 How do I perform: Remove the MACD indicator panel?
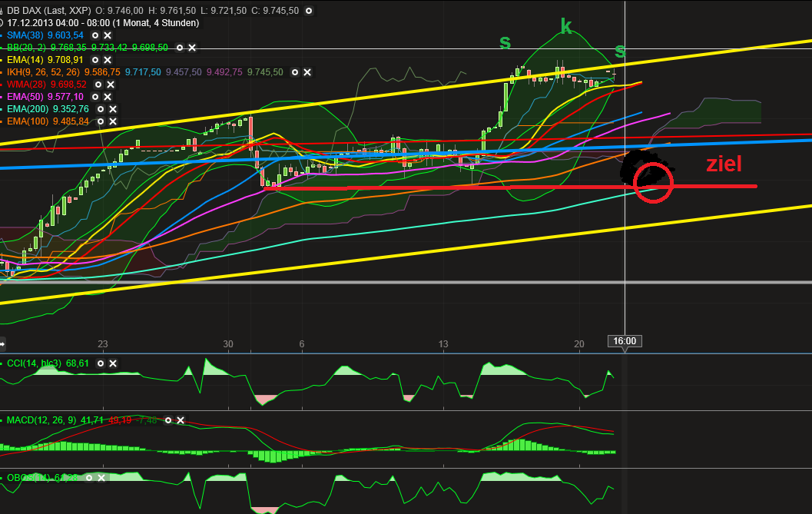click(181, 420)
